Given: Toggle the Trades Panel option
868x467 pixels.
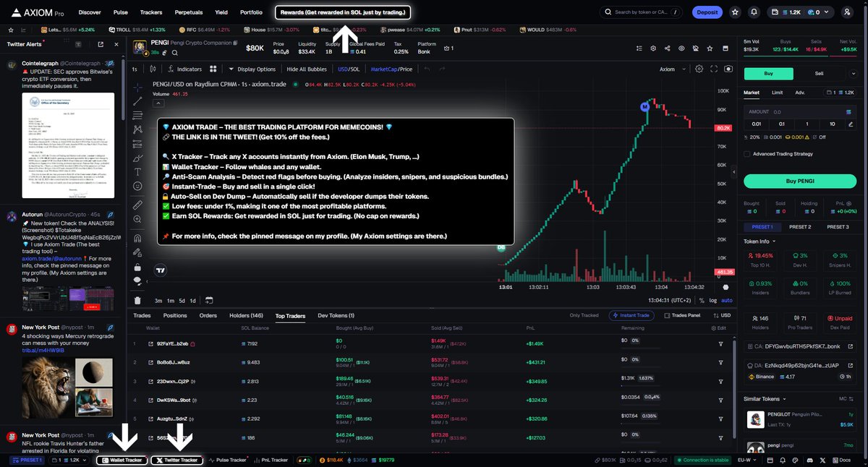Looking at the screenshot, I should tap(682, 315).
